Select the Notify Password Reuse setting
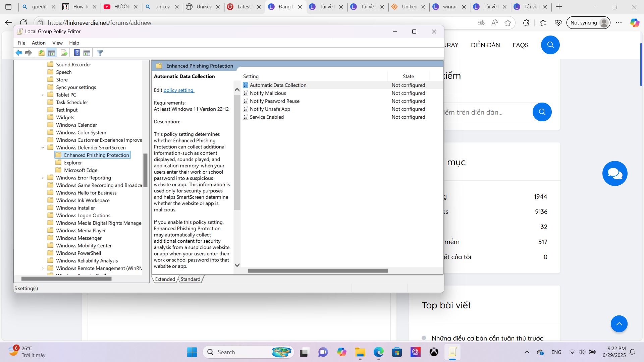The image size is (644, 362). click(x=274, y=101)
